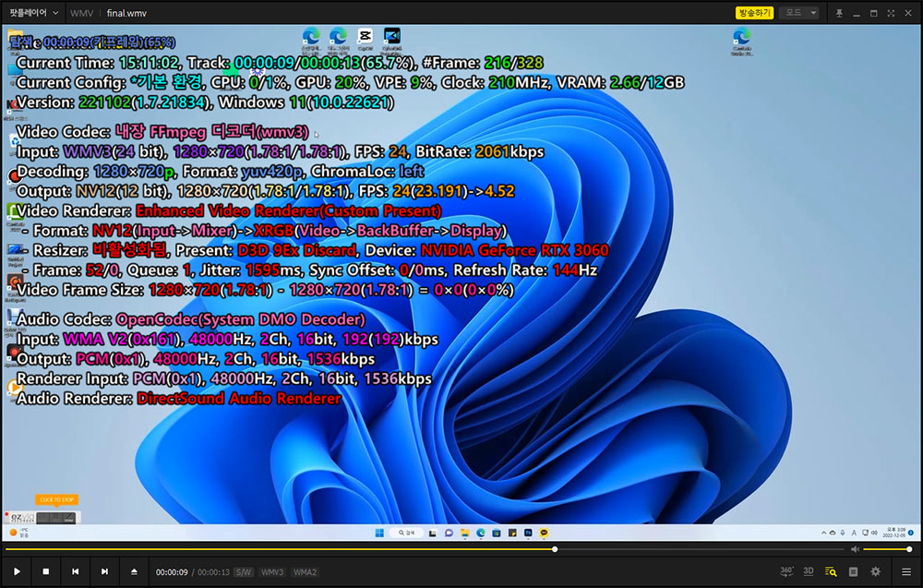Adjust the volume slider knob
Viewport: 923px width, 588px height.
pyautogui.click(x=909, y=549)
